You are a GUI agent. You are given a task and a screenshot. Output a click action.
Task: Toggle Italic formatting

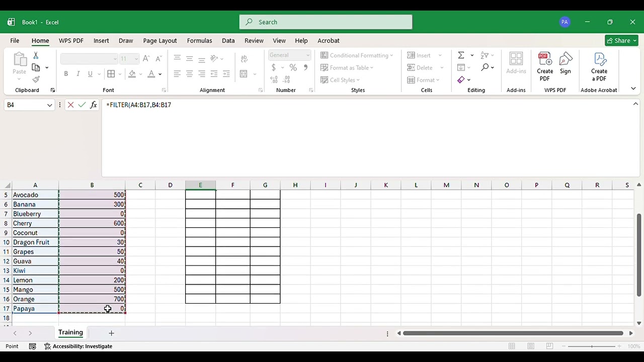(x=78, y=74)
